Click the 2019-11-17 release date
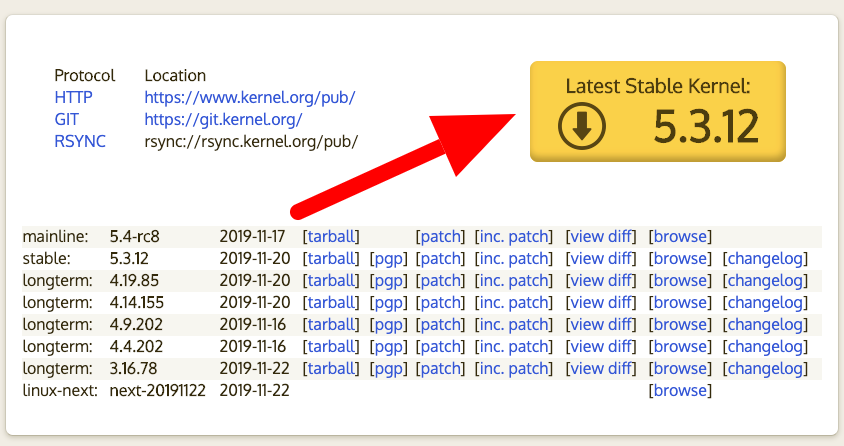844x446 pixels. 252,237
